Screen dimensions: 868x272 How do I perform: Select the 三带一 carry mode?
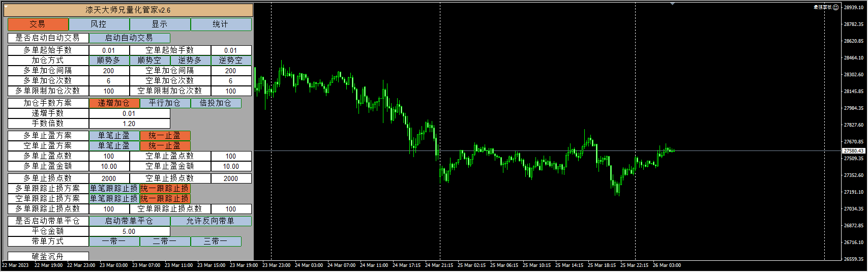tap(216, 241)
